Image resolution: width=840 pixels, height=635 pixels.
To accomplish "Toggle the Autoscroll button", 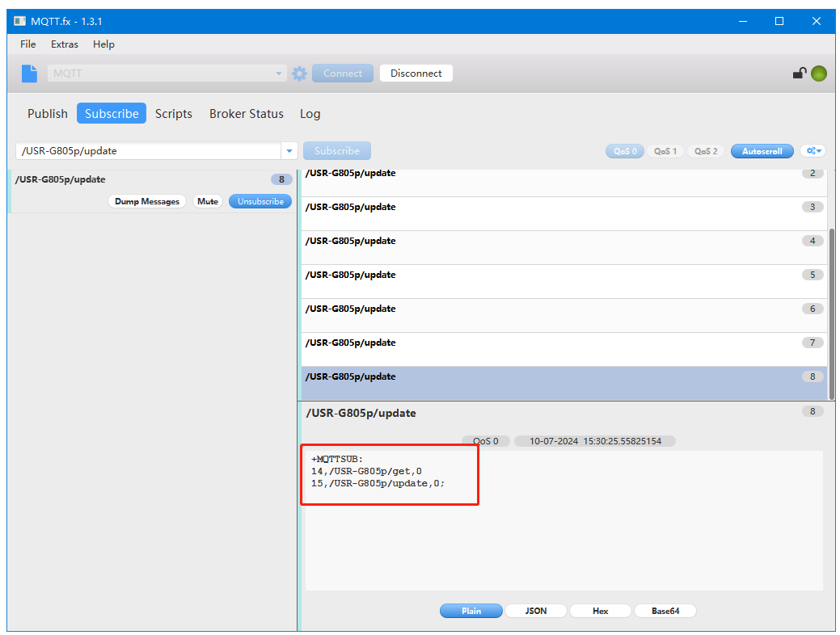I will pos(762,151).
